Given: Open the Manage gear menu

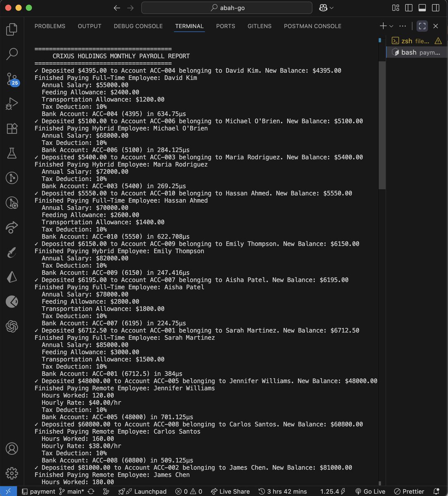Looking at the screenshot, I should pyautogui.click(x=12, y=473).
